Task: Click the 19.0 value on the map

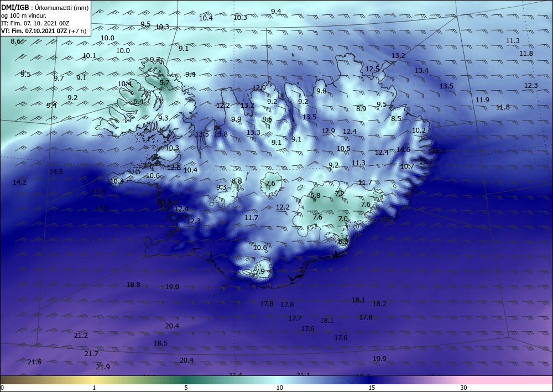Action: click(x=172, y=287)
